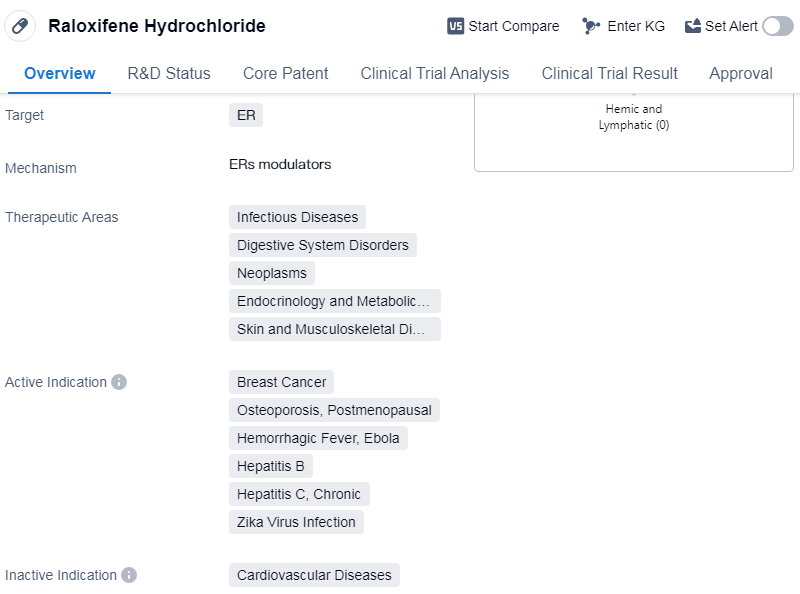Click the Set Alert bell icon
Screen dimensions: 800x594
pyautogui.click(x=693, y=26)
